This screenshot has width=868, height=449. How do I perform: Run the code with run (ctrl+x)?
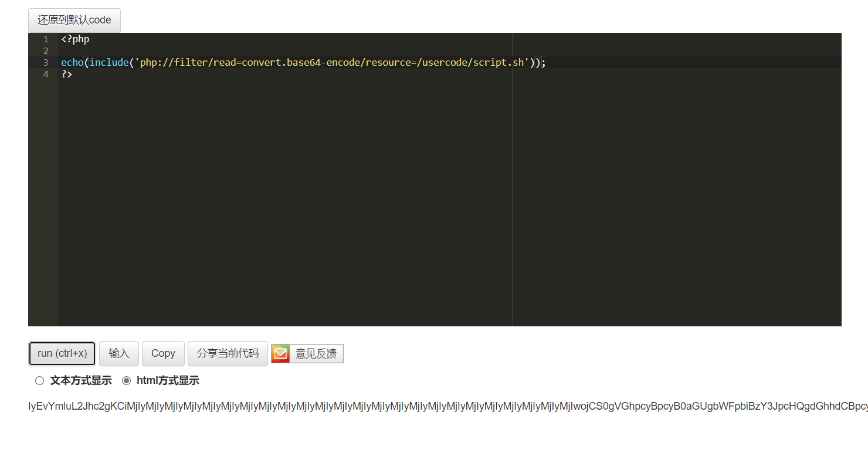[62, 353]
